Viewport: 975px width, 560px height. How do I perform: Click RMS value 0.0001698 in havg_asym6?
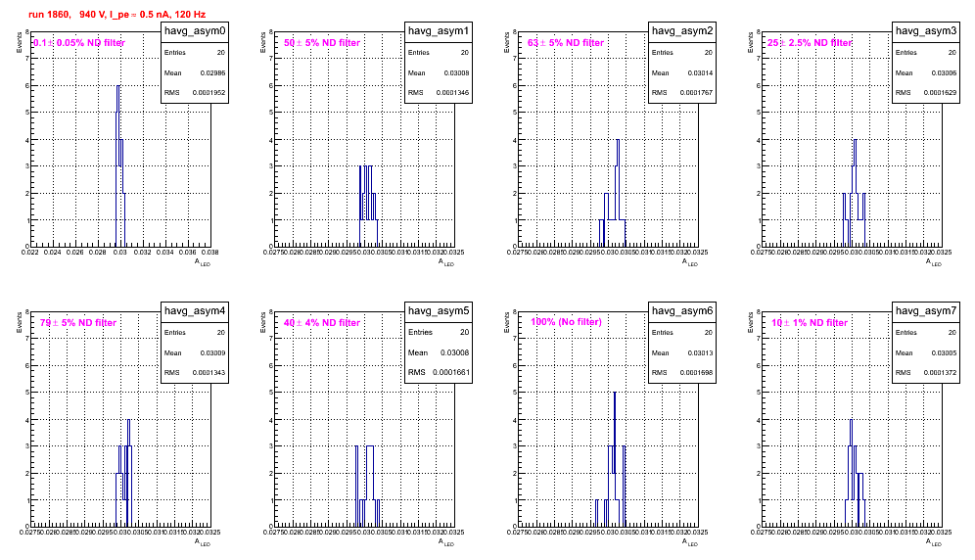coord(696,373)
